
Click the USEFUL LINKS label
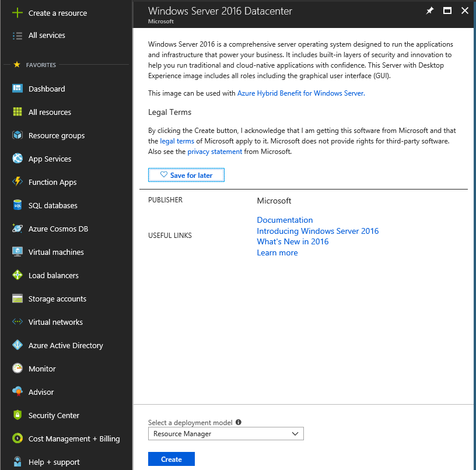pos(170,236)
